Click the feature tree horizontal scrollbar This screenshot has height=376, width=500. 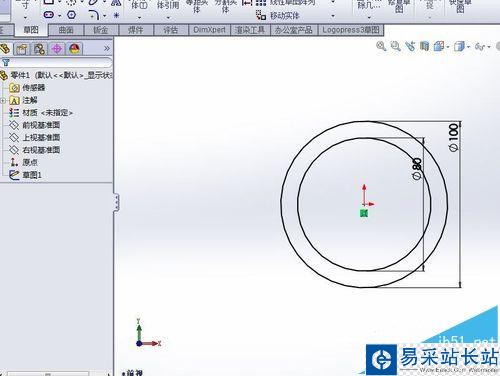click(48, 374)
